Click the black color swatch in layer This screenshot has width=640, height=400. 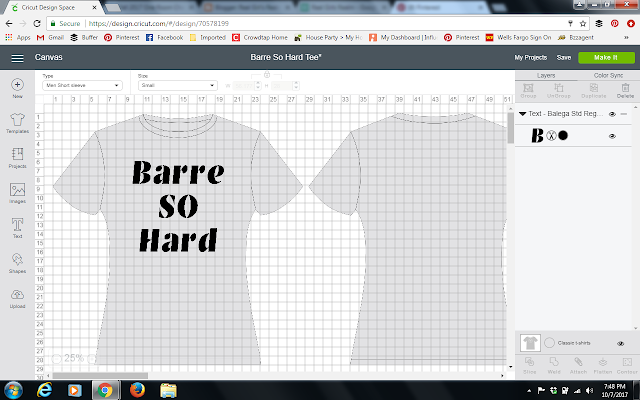[x=563, y=136]
